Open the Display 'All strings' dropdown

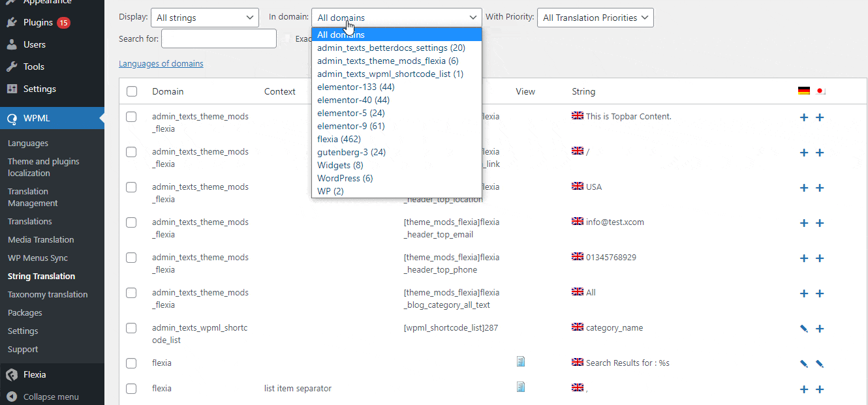coord(205,18)
